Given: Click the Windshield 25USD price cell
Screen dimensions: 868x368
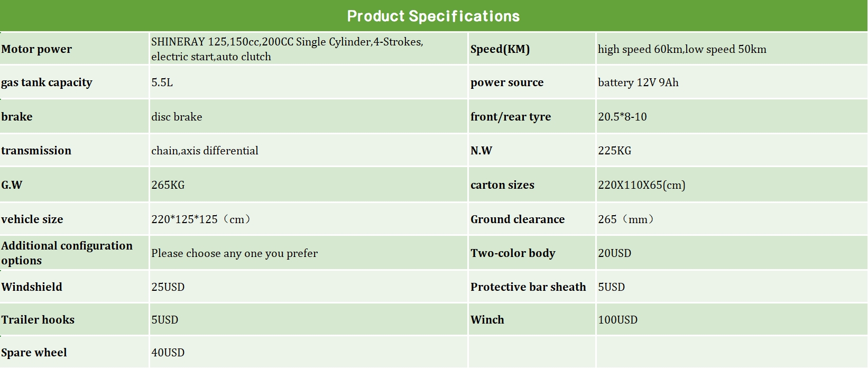Looking at the screenshot, I should click(168, 287).
